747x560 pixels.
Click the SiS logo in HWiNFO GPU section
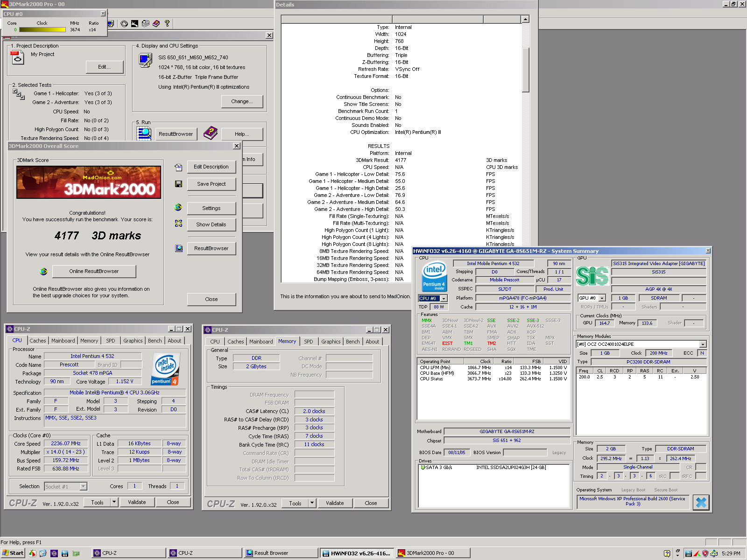click(592, 276)
